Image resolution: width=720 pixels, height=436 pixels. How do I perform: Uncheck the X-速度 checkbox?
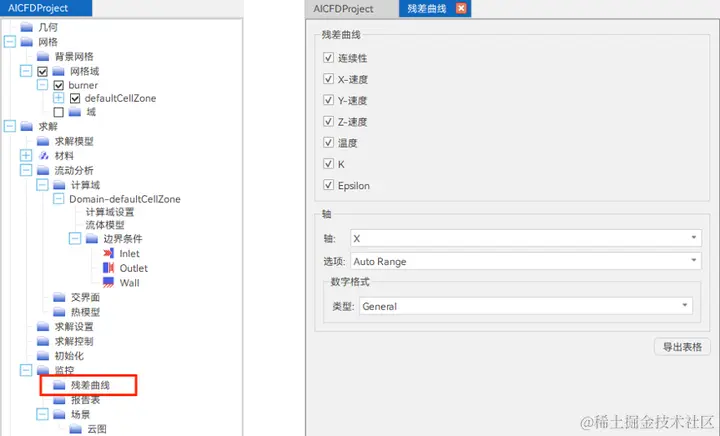328,79
